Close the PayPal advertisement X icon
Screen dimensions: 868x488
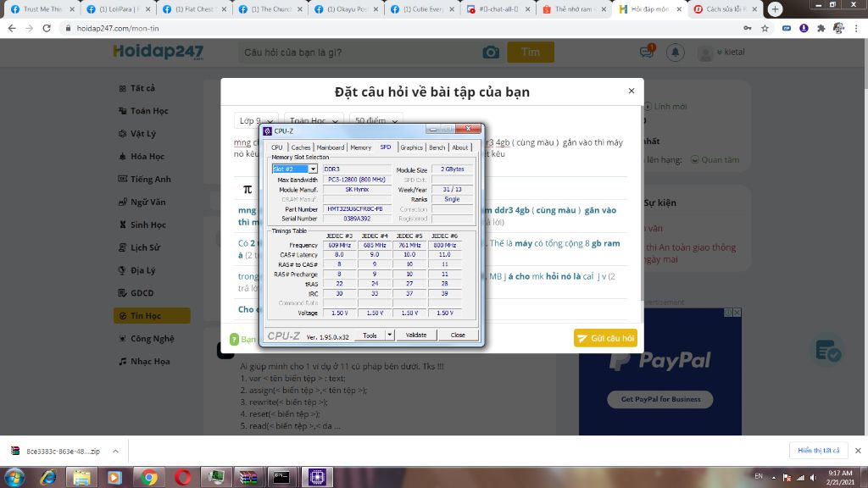(x=737, y=313)
